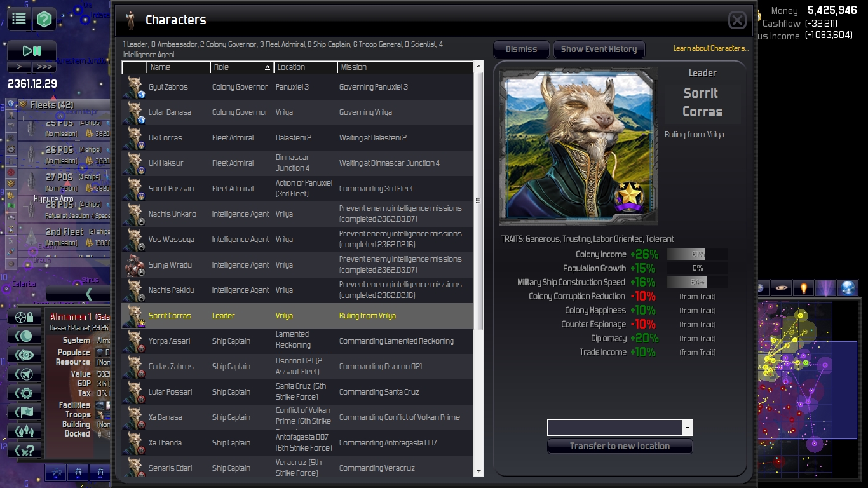868x488 pixels.
Task: Open the transfer location dropdown
Action: pyautogui.click(x=687, y=428)
